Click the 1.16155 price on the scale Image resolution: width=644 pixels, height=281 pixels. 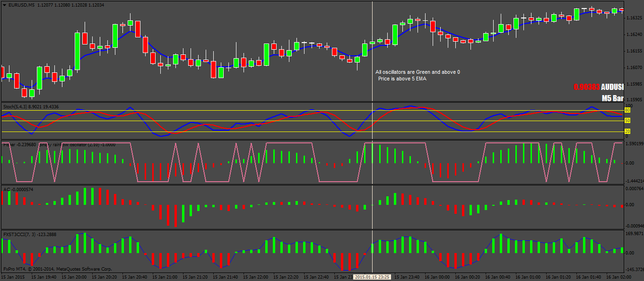point(635,51)
